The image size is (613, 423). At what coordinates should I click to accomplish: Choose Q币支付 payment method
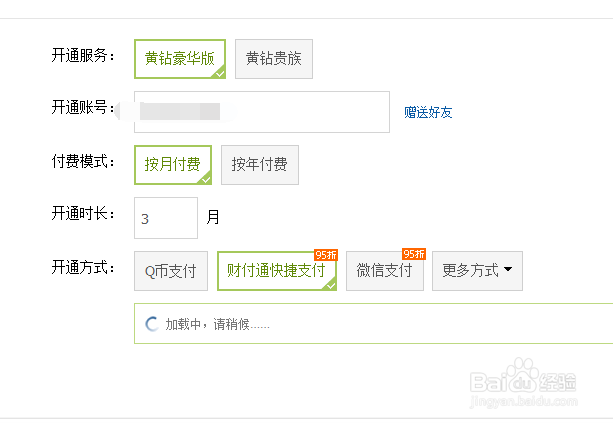click(171, 271)
